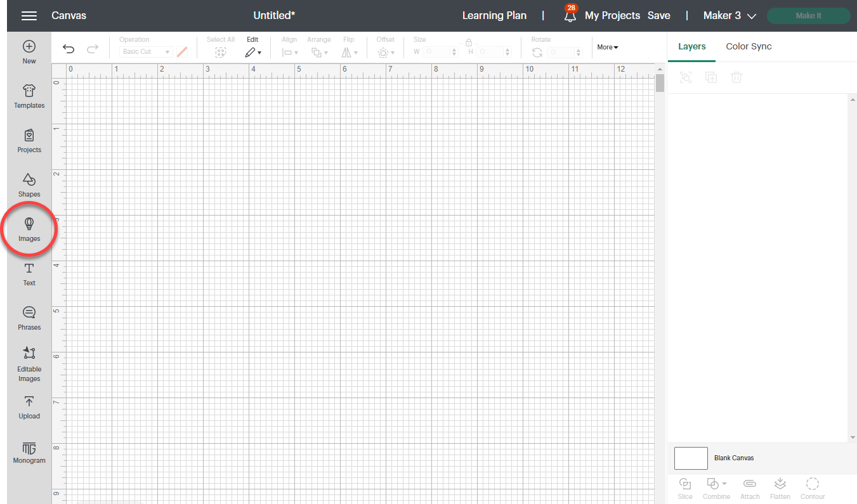Open Editable Images panel

pyautogui.click(x=29, y=364)
